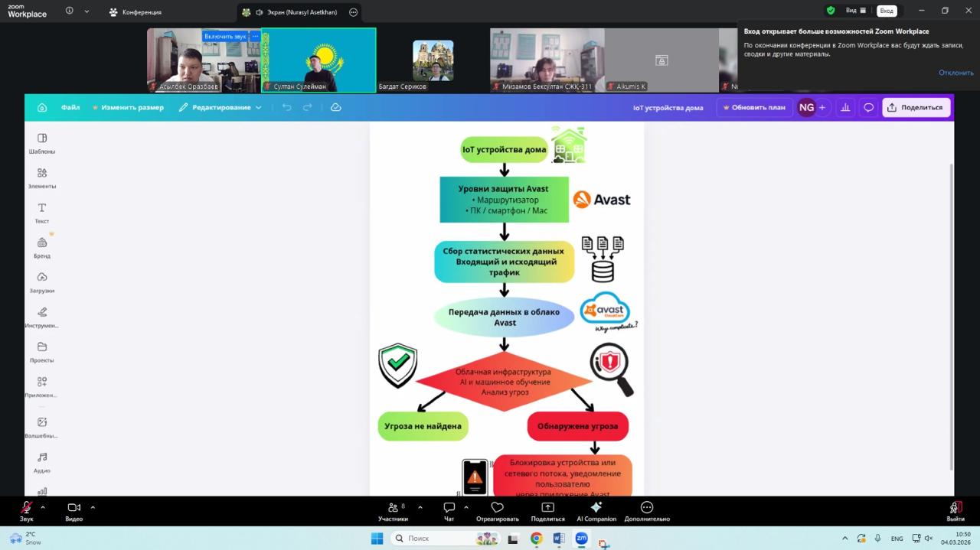Select the Текст text tool

coord(42,213)
